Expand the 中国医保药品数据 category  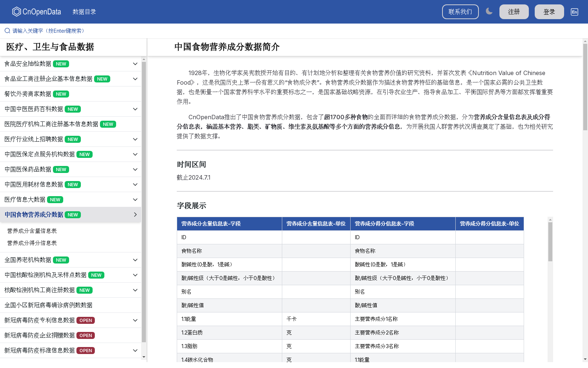(135, 169)
